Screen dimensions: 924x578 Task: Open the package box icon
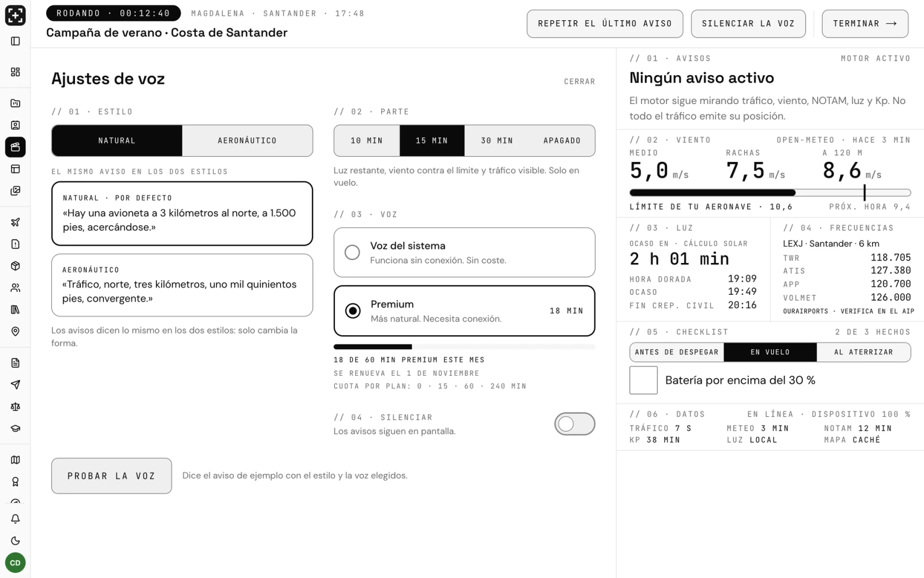pyautogui.click(x=16, y=266)
